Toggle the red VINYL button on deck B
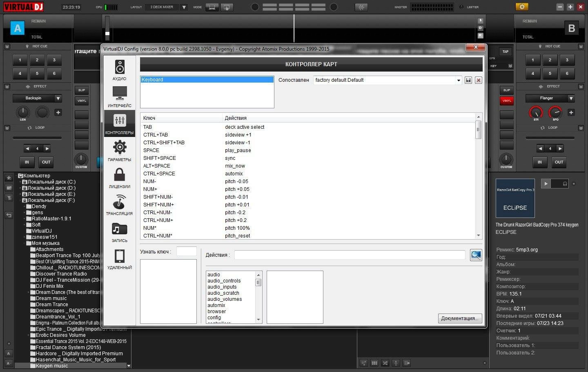Image resolution: width=588 pixels, height=372 pixels. pos(507,101)
